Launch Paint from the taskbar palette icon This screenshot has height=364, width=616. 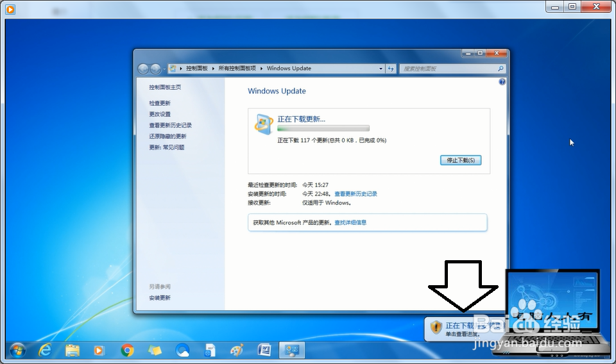point(237,350)
